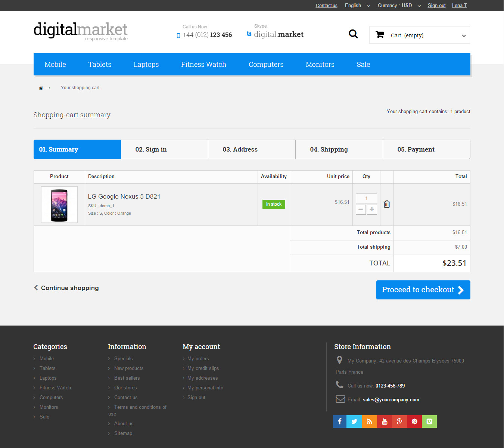
Task: Open the Fitness Watch menu category
Action: 203,65
